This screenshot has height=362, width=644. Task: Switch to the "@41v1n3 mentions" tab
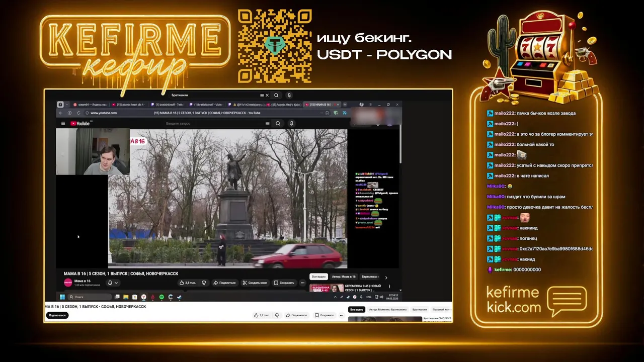coord(245,105)
